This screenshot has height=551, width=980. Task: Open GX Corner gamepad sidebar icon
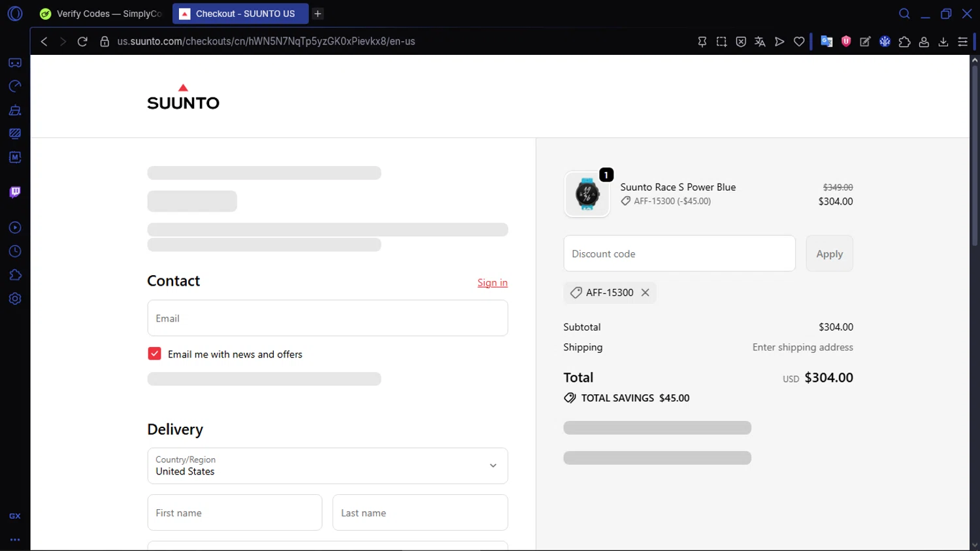pos(15,63)
